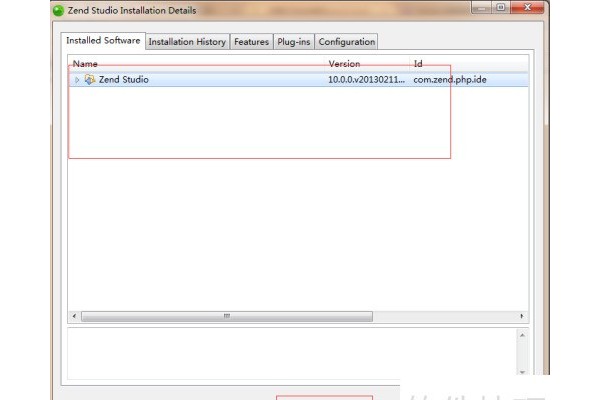Screen dimensions: 600x400
Task: Click the Zend Studio package icon
Action: (90, 80)
